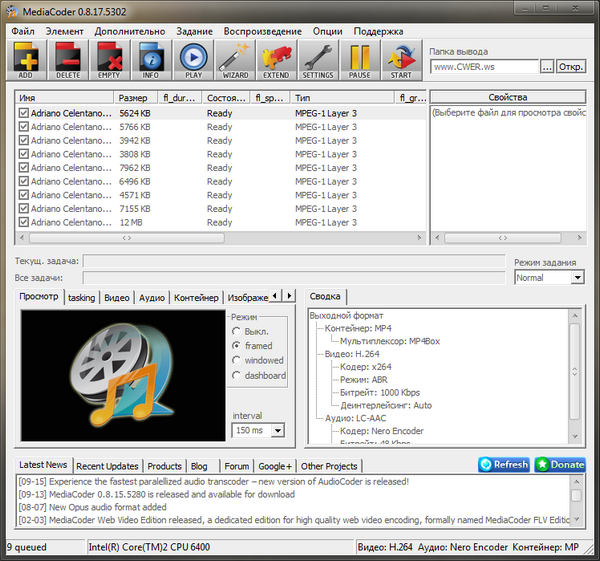Open the Normal task mode dropdown

coord(549,278)
